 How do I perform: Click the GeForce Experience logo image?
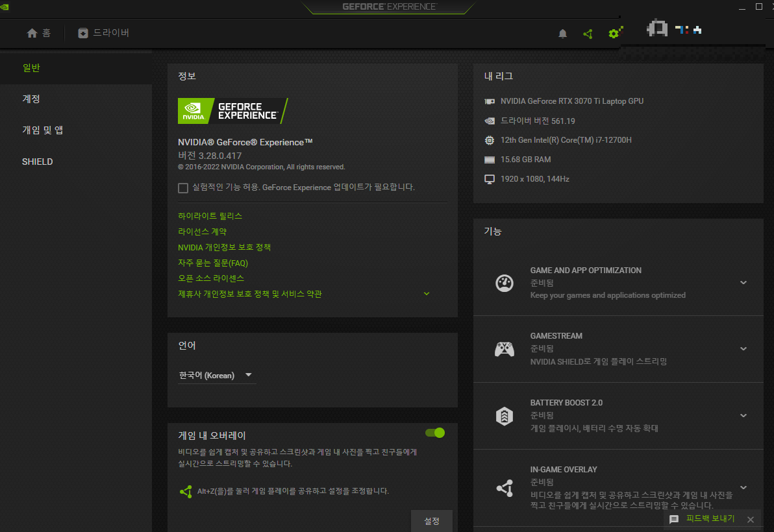[x=232, y=110]
